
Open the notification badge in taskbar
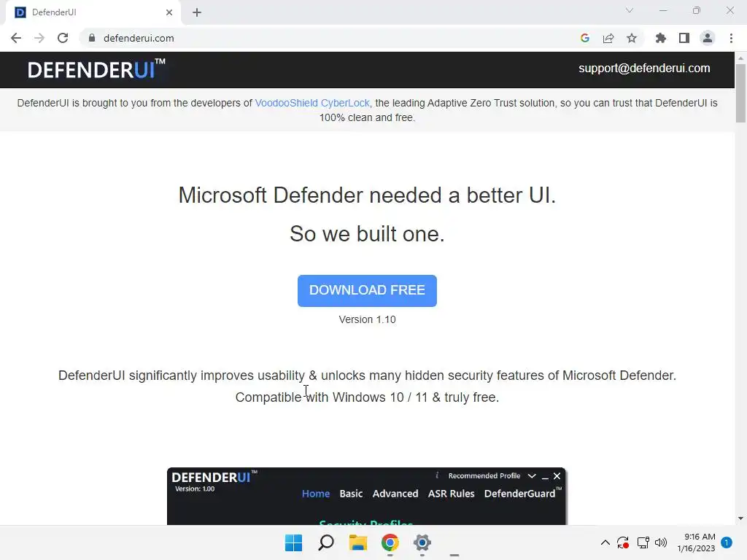[727, 542]
